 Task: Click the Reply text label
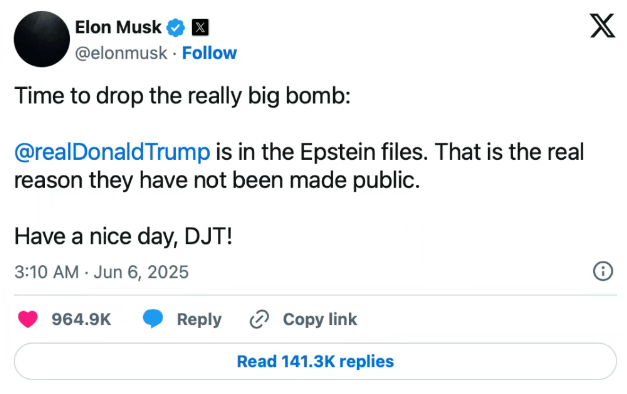[x=199, y=319]
